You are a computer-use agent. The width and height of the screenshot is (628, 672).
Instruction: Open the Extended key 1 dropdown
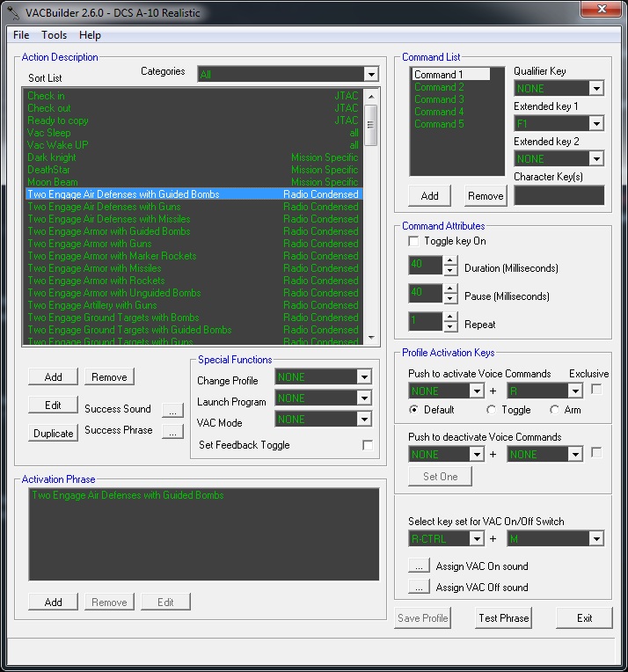[596, 123]
